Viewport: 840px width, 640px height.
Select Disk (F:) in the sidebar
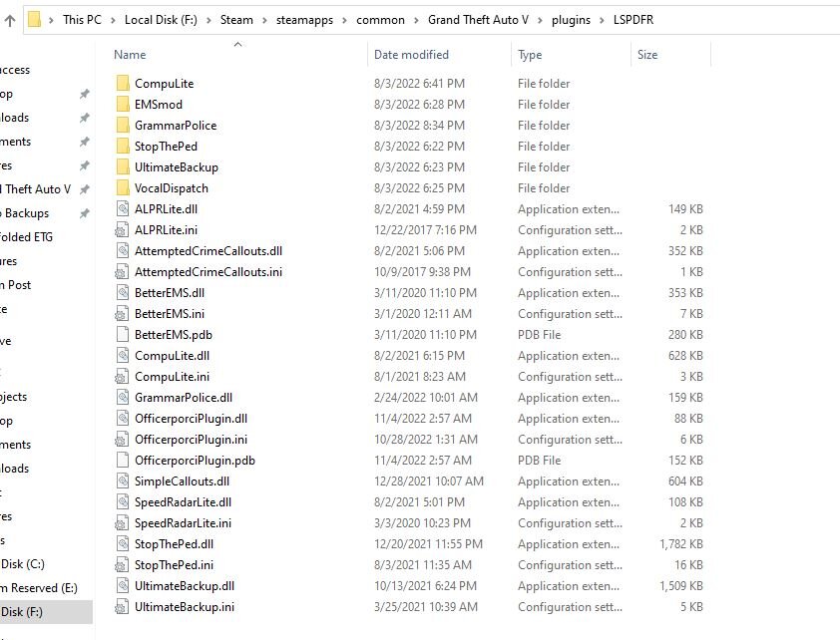(x=22, y=612)
